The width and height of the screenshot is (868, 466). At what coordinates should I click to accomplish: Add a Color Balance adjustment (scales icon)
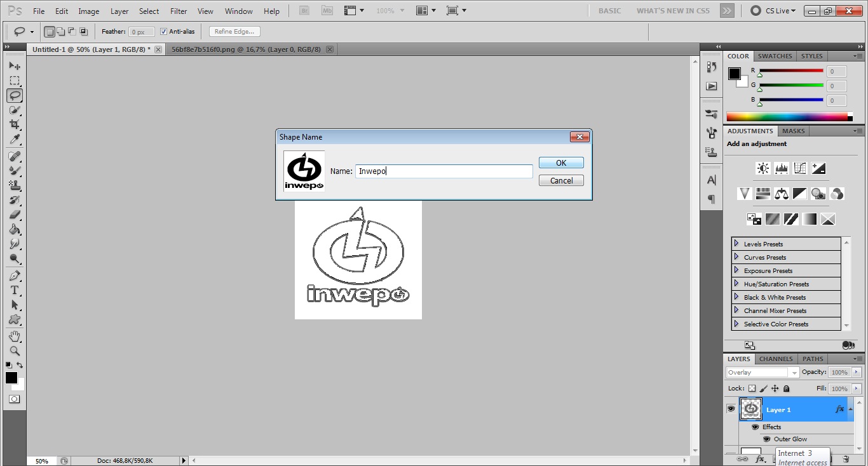coord(782,194)
